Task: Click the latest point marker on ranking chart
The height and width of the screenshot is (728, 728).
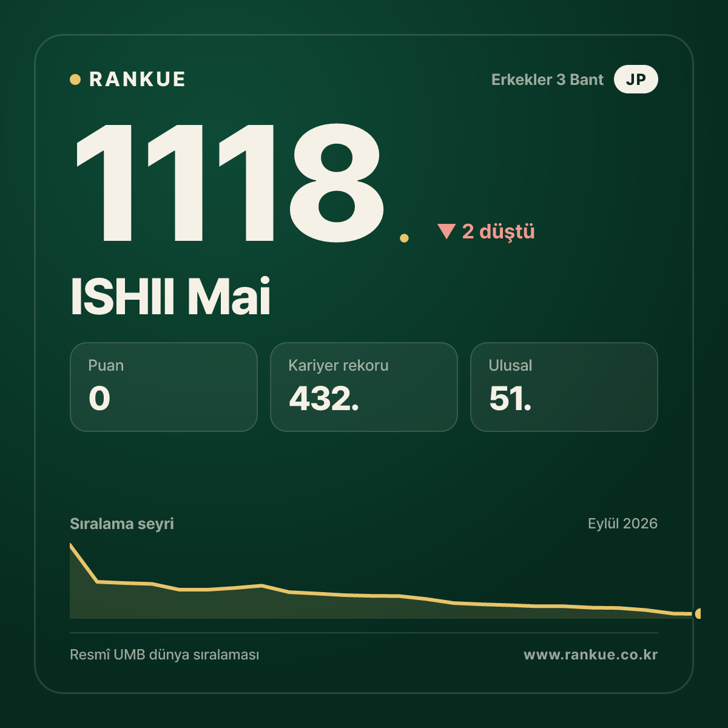Action: [x=698, y=613]
